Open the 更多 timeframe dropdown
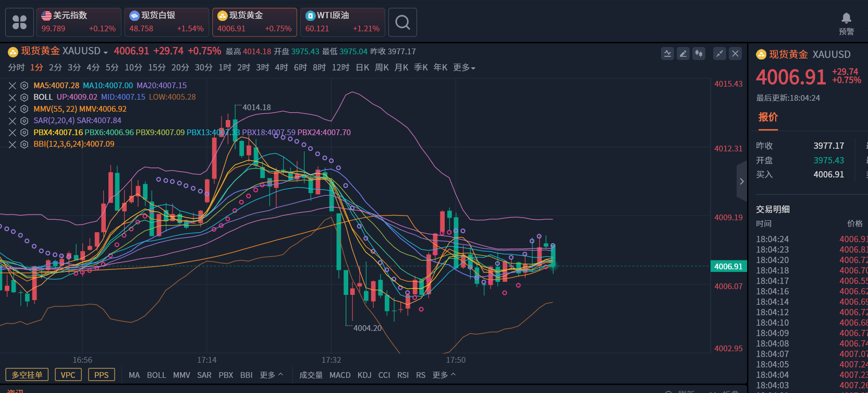This screenshot has height=393, width=868. (464, 68)
